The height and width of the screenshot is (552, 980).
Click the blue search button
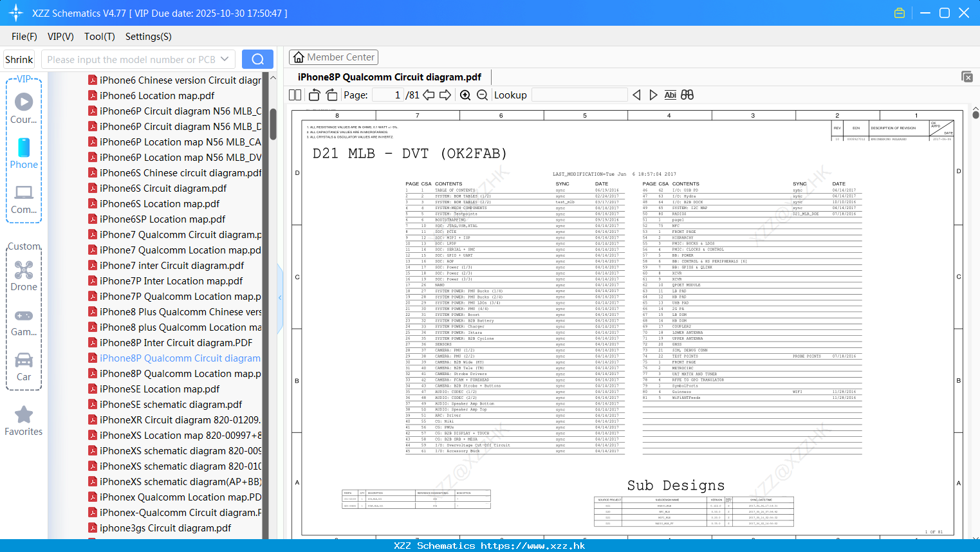pos(257,59)
